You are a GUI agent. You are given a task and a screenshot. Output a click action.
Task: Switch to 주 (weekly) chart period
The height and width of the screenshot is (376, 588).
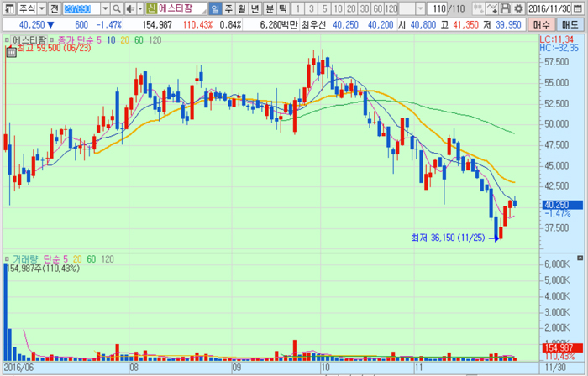pyautogui.click(x=229, y=8)
